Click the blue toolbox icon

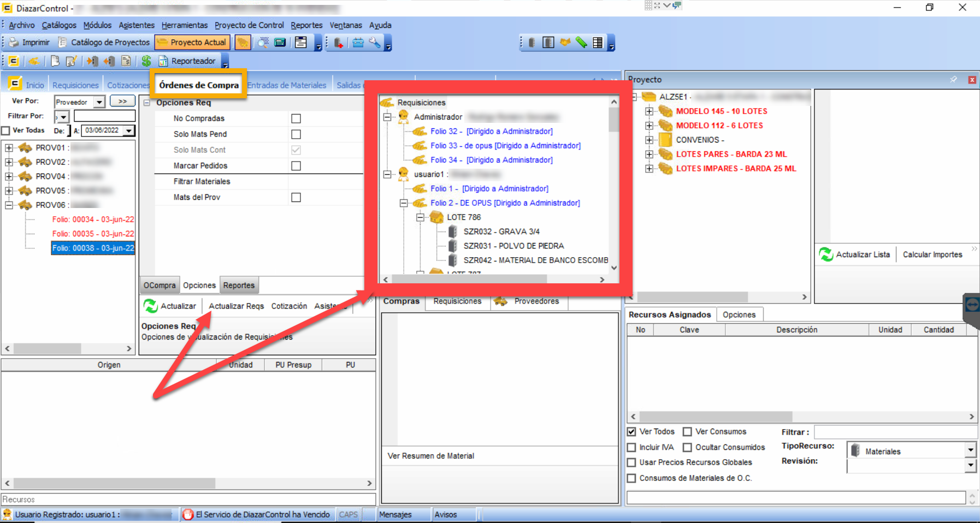click(358, 43)
